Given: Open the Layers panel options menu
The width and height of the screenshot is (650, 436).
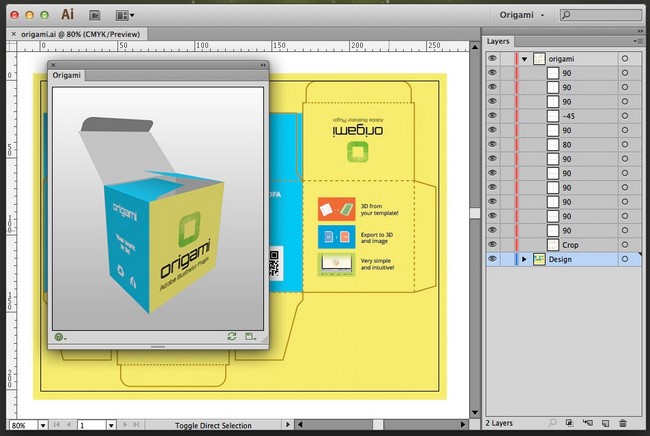Looking at the screenshot, I should click(x=636, y=41).
